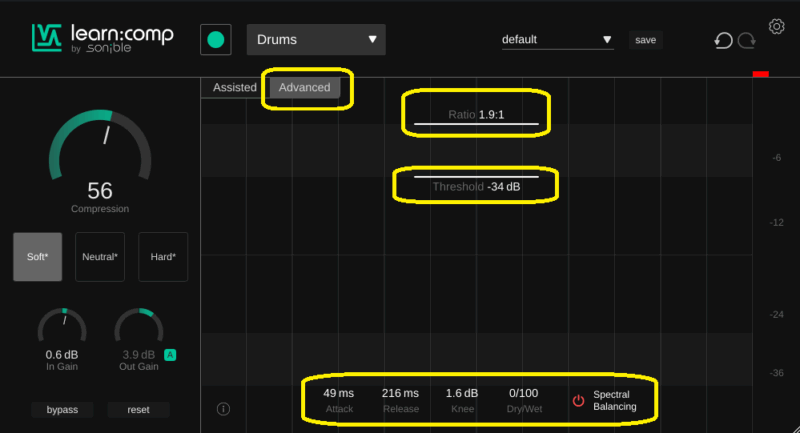Screen dimensions: 800x433
Task: Click the red clipping indicator
Action: (760, 75)
